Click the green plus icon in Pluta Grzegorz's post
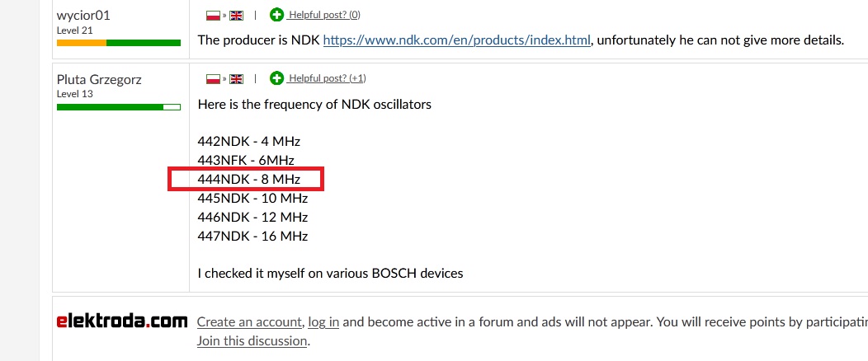 tap(276, 78)
